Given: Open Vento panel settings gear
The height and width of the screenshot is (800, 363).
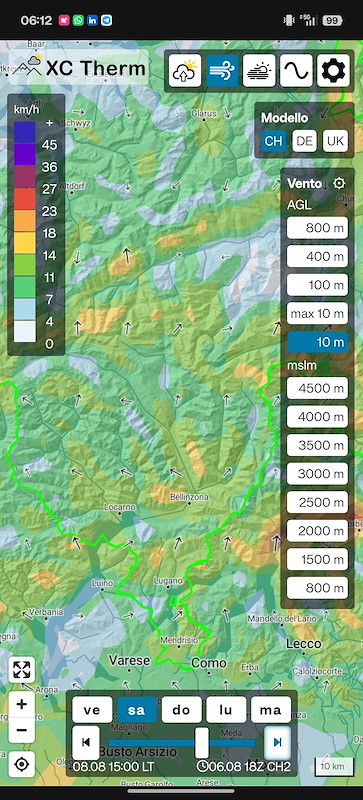Looking at the screenshot, I should pos(339,184).
